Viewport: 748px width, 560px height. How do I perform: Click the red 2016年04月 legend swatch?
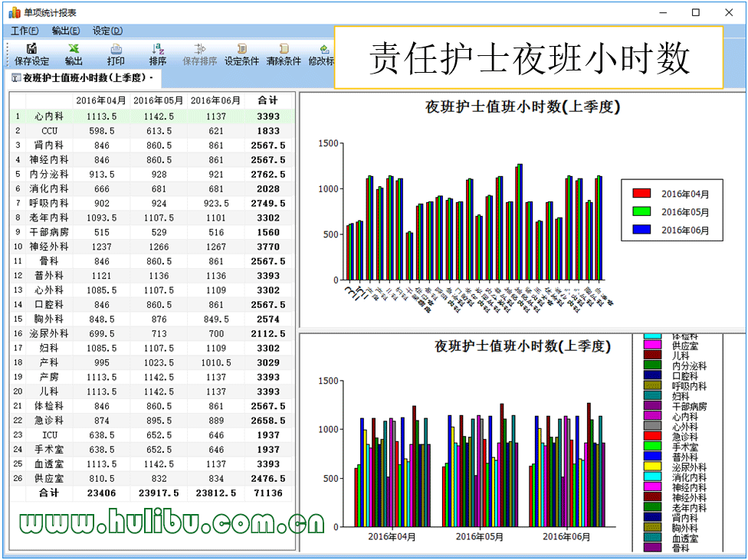[x=641, y=193]
